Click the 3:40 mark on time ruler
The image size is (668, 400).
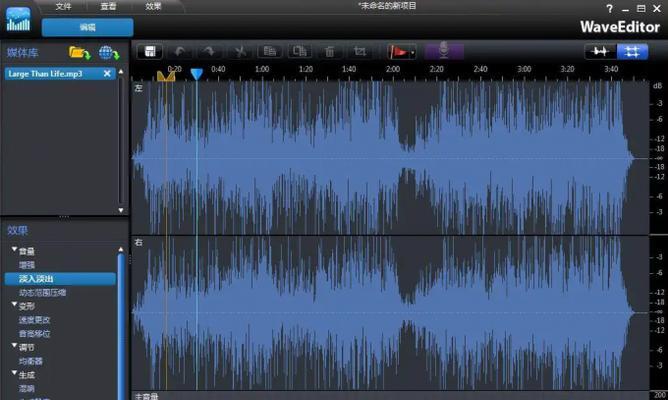pyautogui.click(x=611, y=69)
